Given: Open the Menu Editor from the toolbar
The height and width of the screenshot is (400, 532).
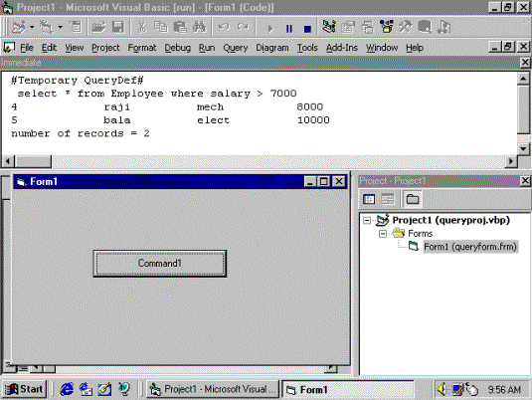Looking at the screenshot, I should (76, 27).
